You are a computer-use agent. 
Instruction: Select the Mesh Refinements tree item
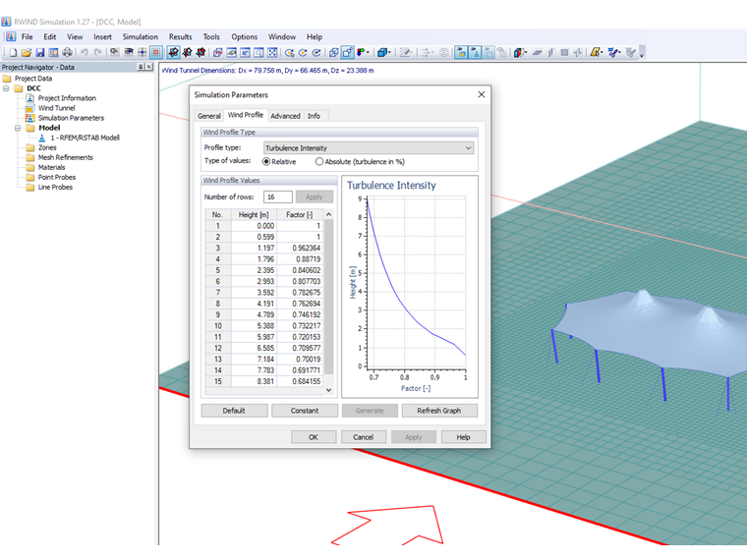[x=66, y=157]
